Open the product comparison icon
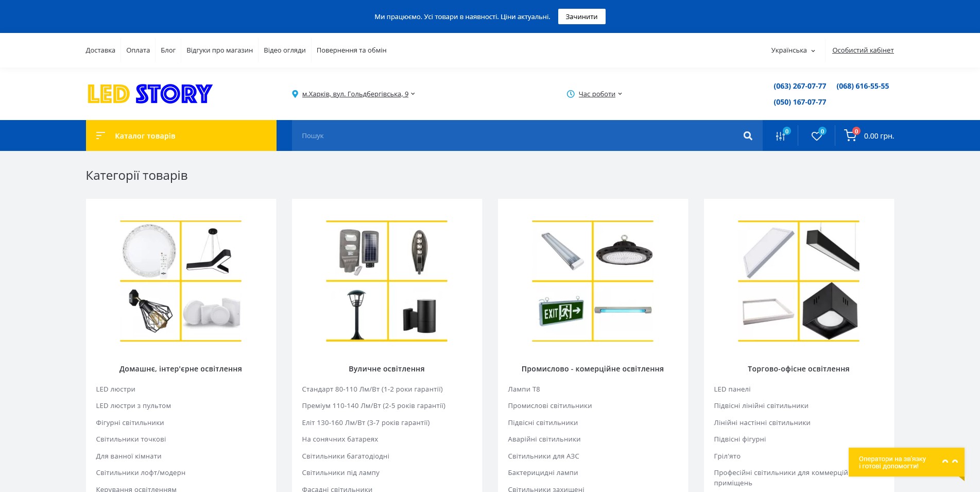The height and width of the screenshot is (492, 980). (x=781, y=135)
